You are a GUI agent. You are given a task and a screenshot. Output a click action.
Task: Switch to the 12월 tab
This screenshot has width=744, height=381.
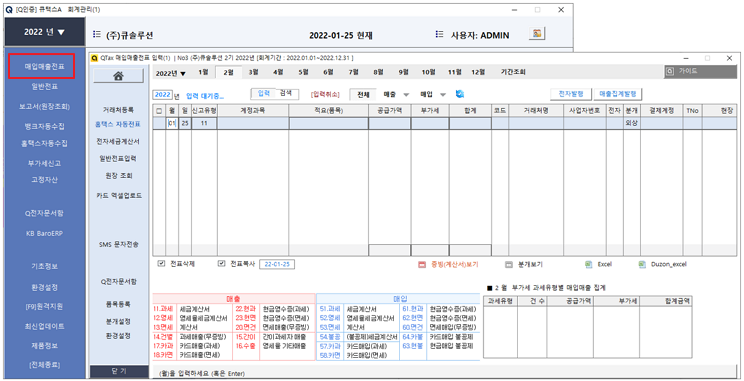click(478, 72)
